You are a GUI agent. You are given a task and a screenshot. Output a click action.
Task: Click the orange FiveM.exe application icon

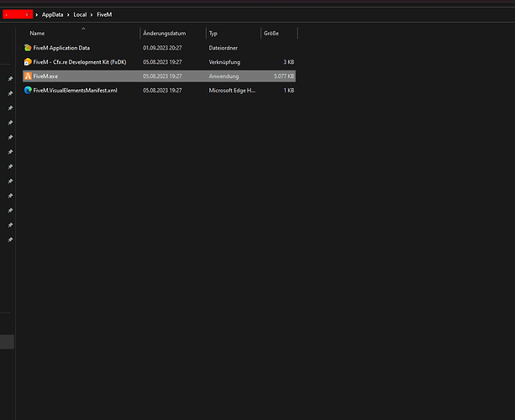pyautogui.click(x=28, y=76)
